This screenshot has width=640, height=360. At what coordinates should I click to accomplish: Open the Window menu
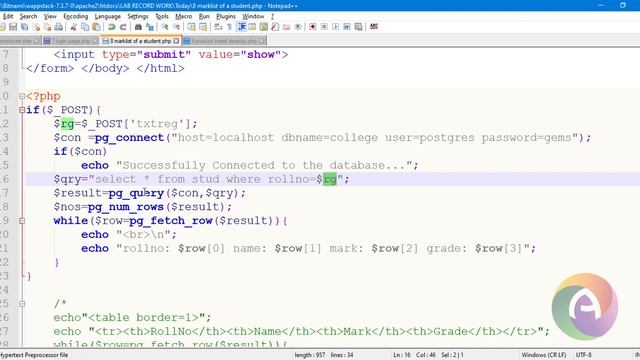253,16
